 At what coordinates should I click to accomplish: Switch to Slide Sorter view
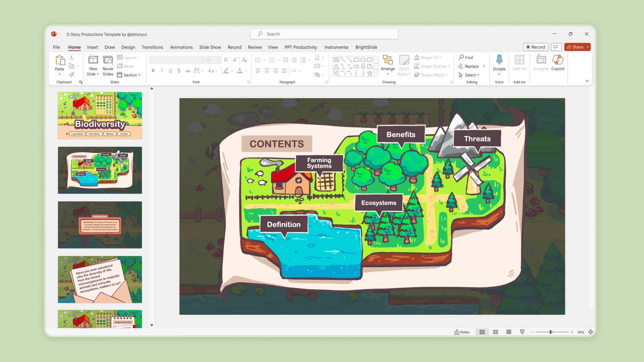[x=495, y=332]
